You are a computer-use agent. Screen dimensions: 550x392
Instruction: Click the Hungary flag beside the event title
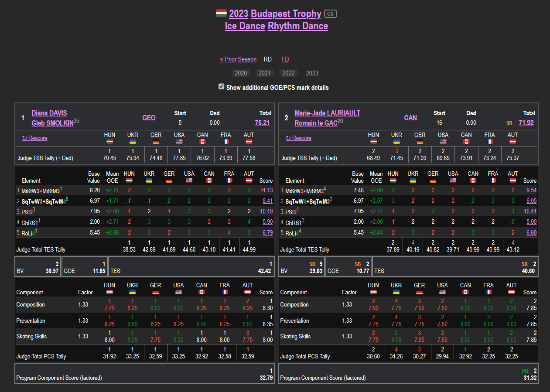[221, 14]
